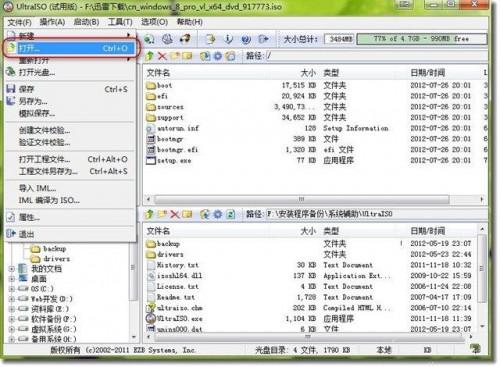Open the 选项(O) menu
This screenshot has width=500, height=367.
pos(154,22)
